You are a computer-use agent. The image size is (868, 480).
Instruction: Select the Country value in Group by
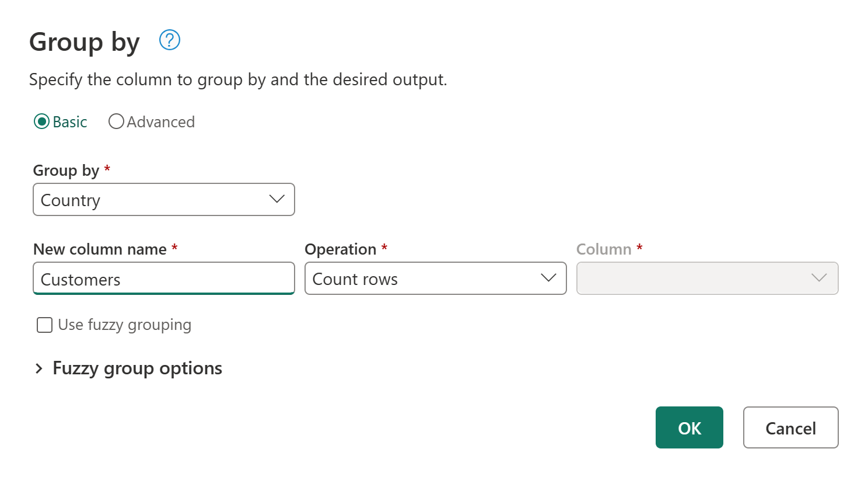[x=70, y=199]
